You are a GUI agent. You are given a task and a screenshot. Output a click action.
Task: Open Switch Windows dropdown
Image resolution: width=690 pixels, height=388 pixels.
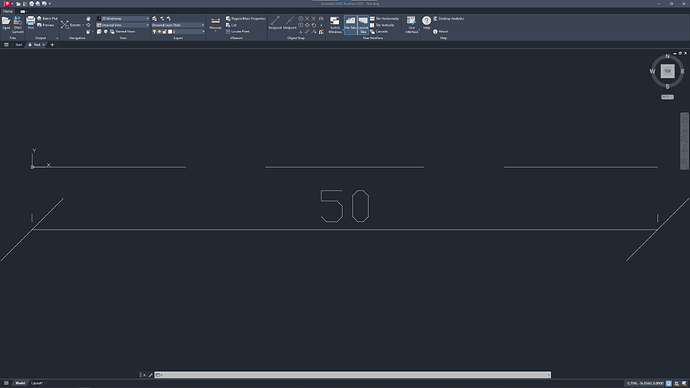335,25
